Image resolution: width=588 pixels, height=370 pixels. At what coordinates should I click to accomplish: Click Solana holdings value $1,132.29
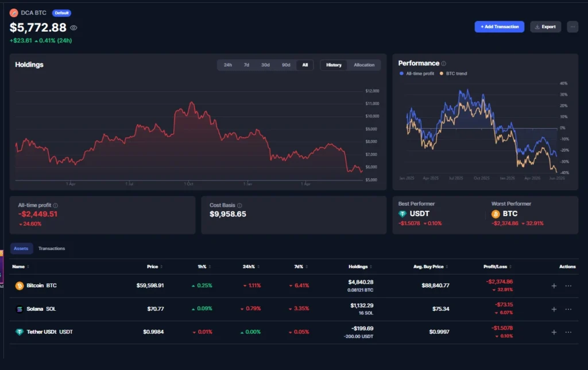pos(362,306)
